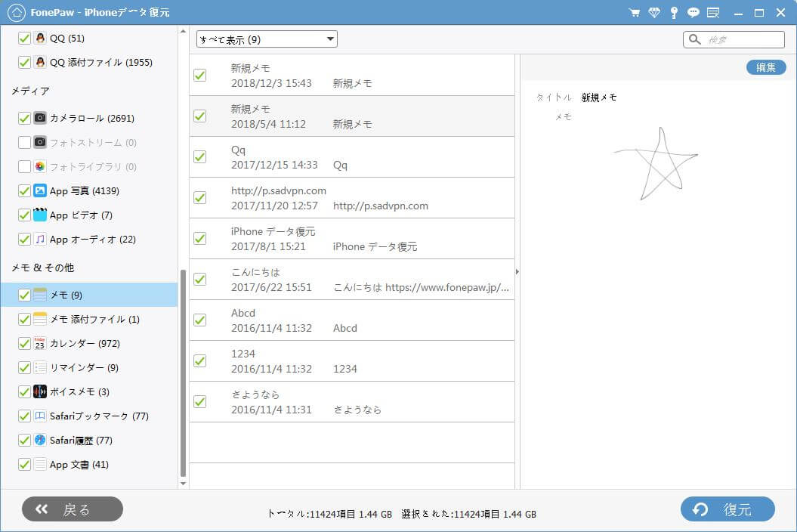Click the メモ 添付ファイル notepad icon
Screen dimensions: 797x532
pyautogui.click(x=40, y=319)
